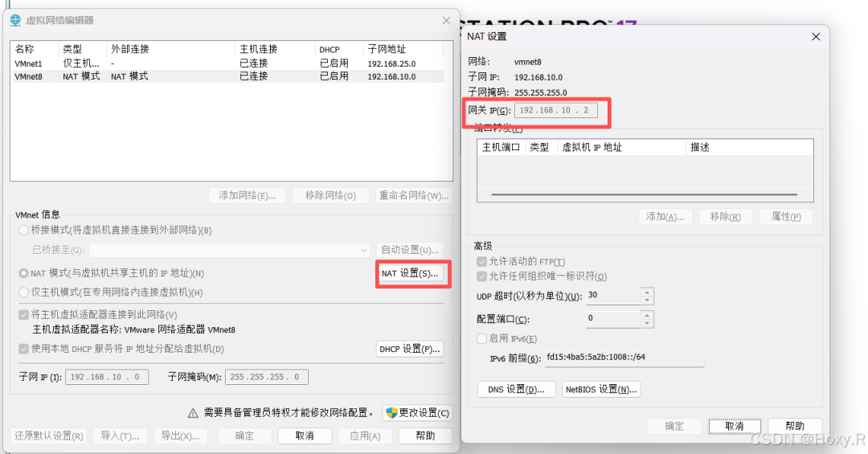This screenshot has height=454, width=868.
Task: Enable 启用 IPv6 checkbox
Action: [481, 338]
